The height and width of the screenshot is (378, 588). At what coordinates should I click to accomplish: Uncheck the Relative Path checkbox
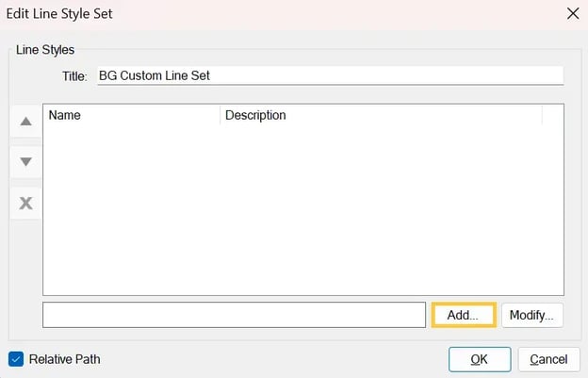16,359
